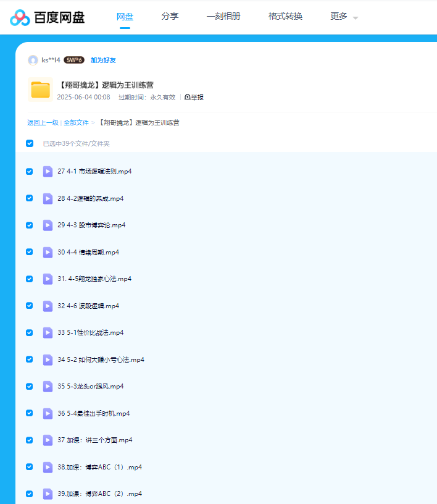Click video icon for 27 4-1 市场逻辑法则.mp4
437x504 pixels.
[x=48, y=171]
